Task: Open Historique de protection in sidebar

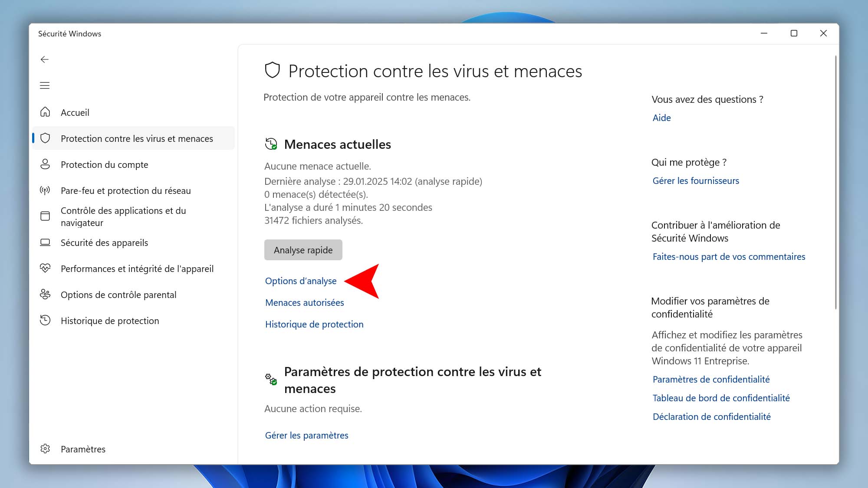Action: point(134,321)
